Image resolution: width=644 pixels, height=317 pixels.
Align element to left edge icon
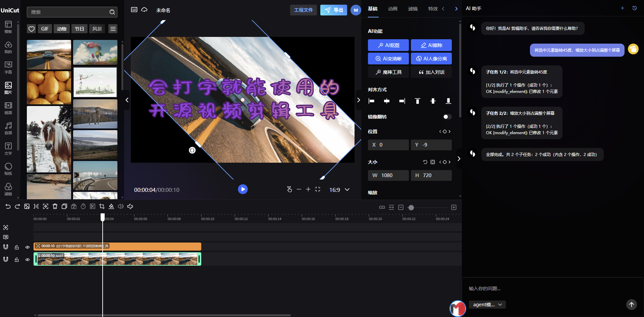click(371, 101)
